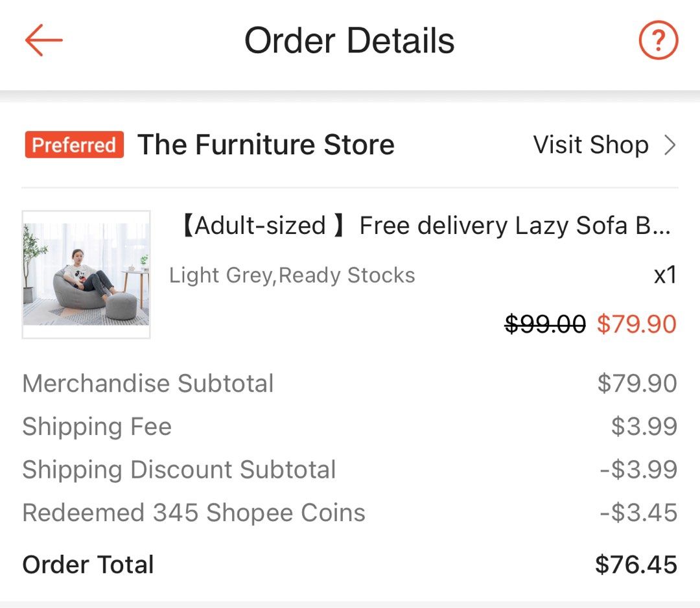Select the Merchandise Subtotal row
The image size is (700, 608).
(x=148, y=383)
